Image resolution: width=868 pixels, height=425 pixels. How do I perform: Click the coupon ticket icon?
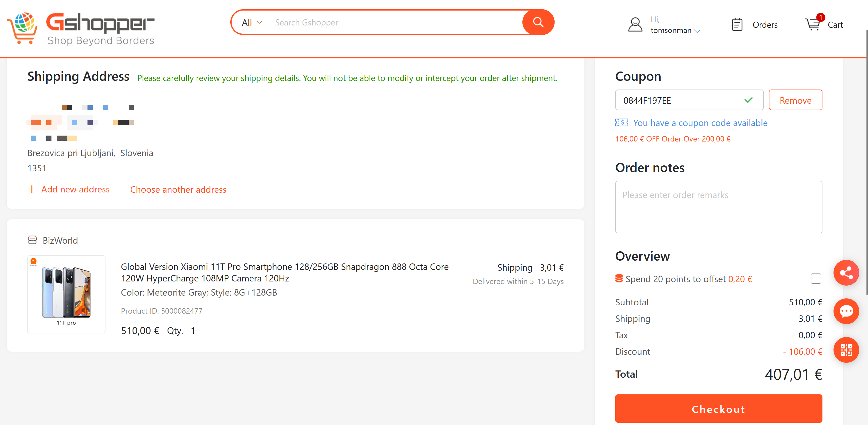(x=621, y=122)
